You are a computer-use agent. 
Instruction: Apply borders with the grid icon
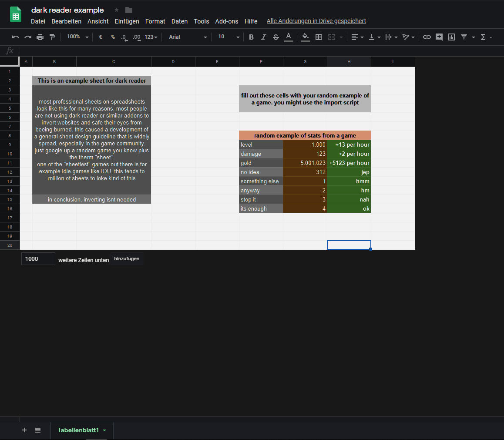coord(318,37)
